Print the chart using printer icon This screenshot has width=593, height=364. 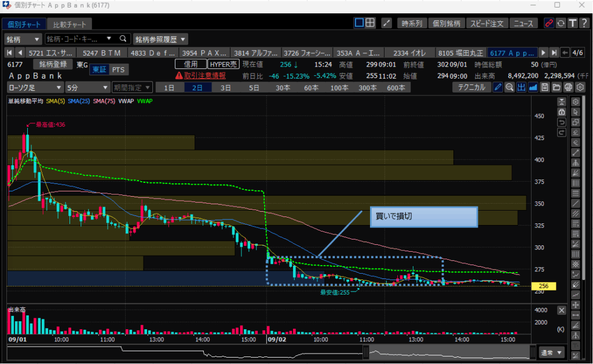(568, 87)
